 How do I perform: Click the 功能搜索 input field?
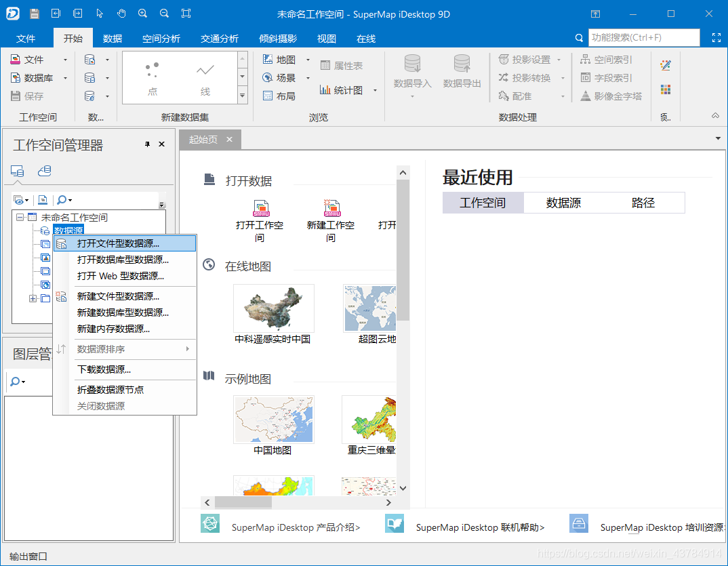[643, 37]
